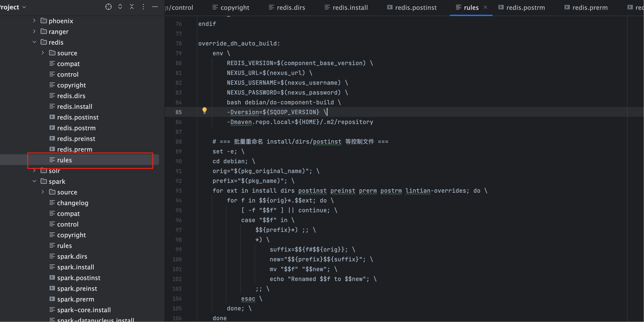This screenshot has width=644, height=322.
Task: Open control file under spark
Action: [x=68, y=224]
